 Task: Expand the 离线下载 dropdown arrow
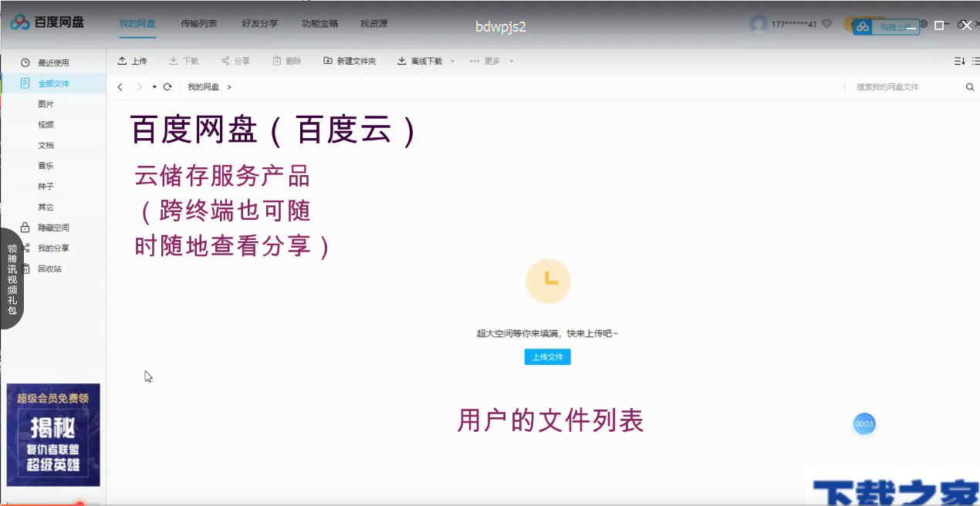click(x=452, y=61)
